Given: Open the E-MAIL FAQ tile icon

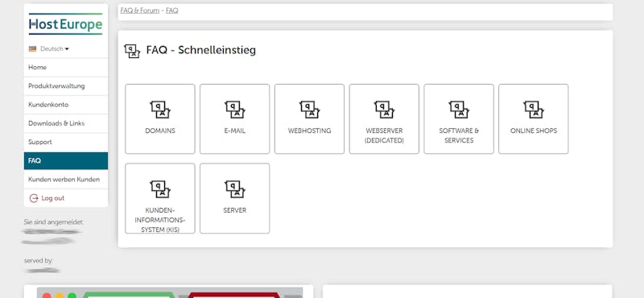Looking at the screenshot, I should click(234, 110).
